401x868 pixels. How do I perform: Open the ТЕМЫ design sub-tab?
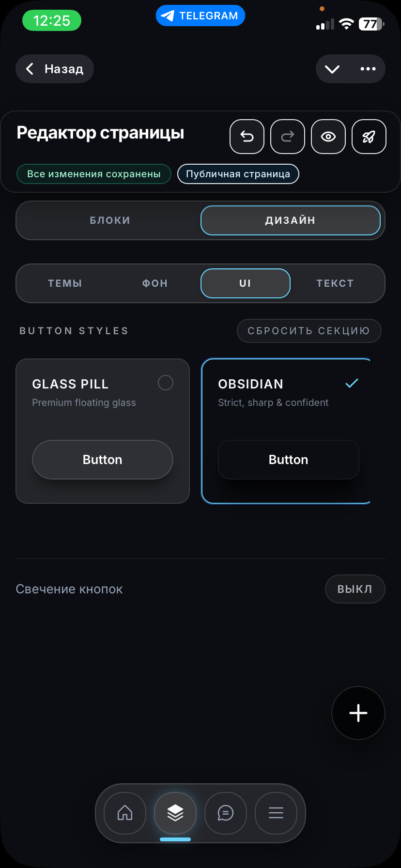tap(65, 283)
